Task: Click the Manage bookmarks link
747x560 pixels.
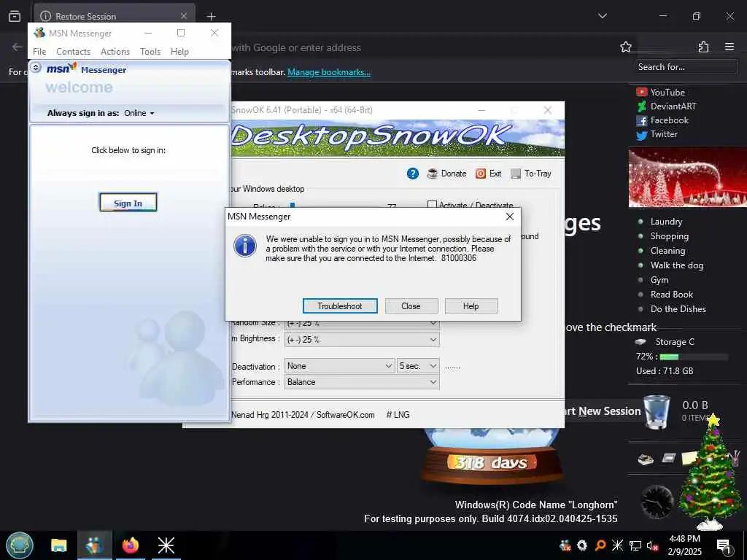Action: tap(329, 72)
